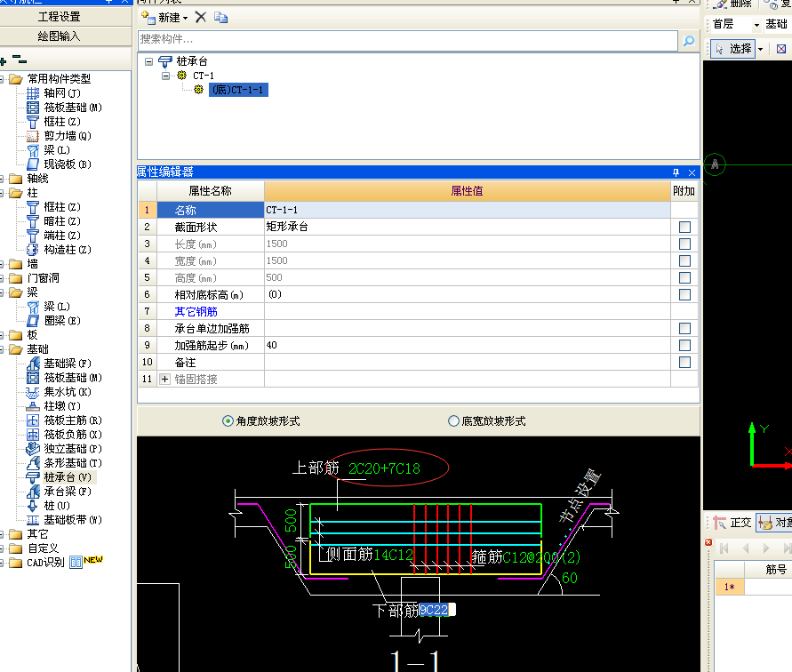The image size is (792, 672).
Task: Check the 附加 box for 相对底标高
Action: 684,294
